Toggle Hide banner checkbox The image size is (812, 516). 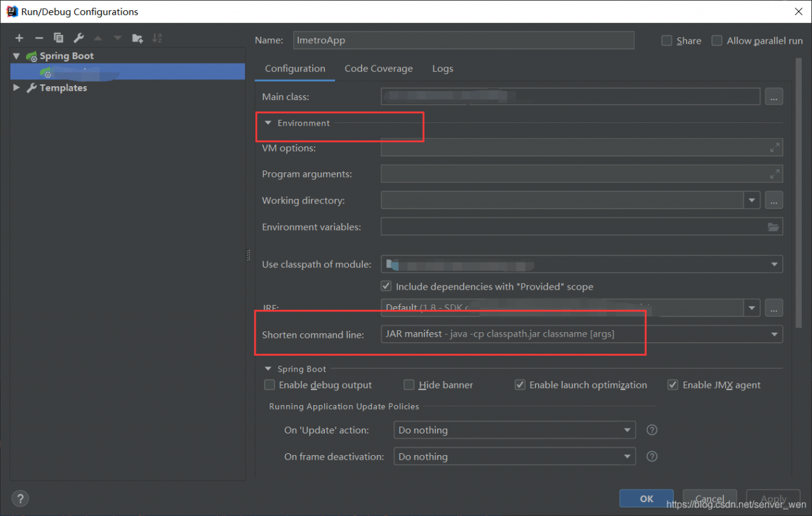pos(409,385)
